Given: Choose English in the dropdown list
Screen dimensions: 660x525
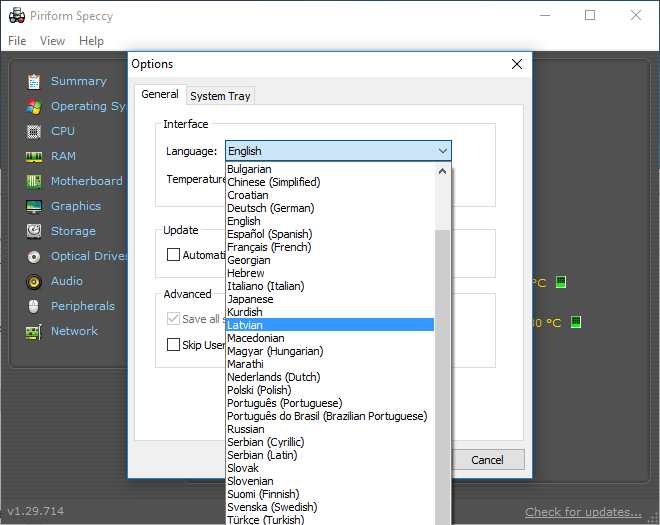Looking at the screenshot, I should pos(330,221).
